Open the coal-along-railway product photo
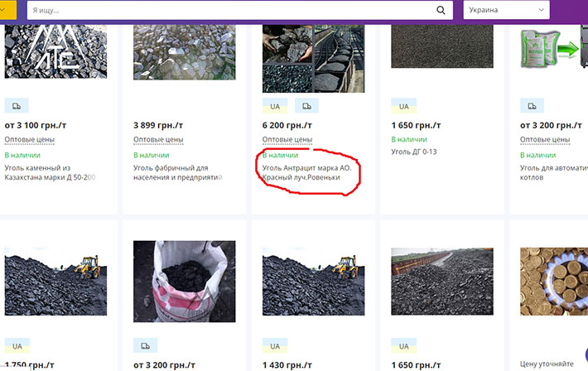The height and width of the screenshot is (371, 588). pyautogui.click(x=442, y=282)
